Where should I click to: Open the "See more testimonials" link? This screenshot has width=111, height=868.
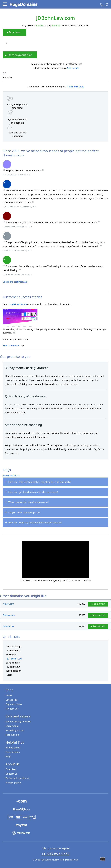tap(15, 282)
